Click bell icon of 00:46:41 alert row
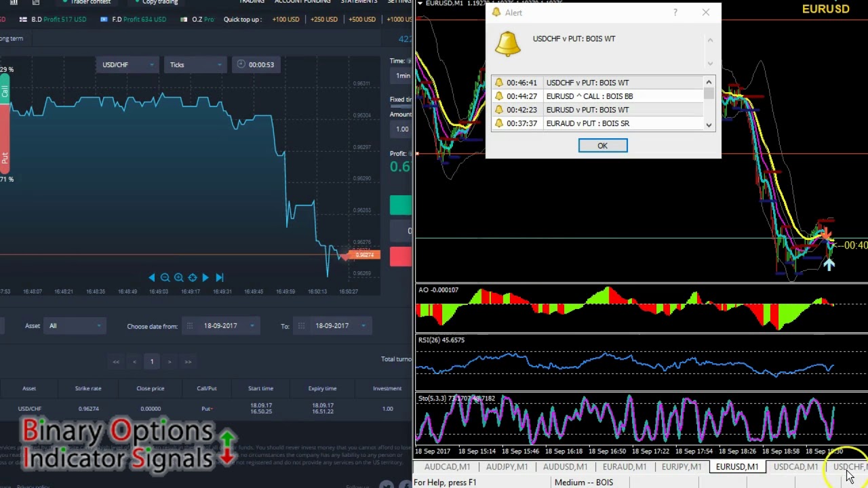The image size is (868, 488). [x=499, y=83]
